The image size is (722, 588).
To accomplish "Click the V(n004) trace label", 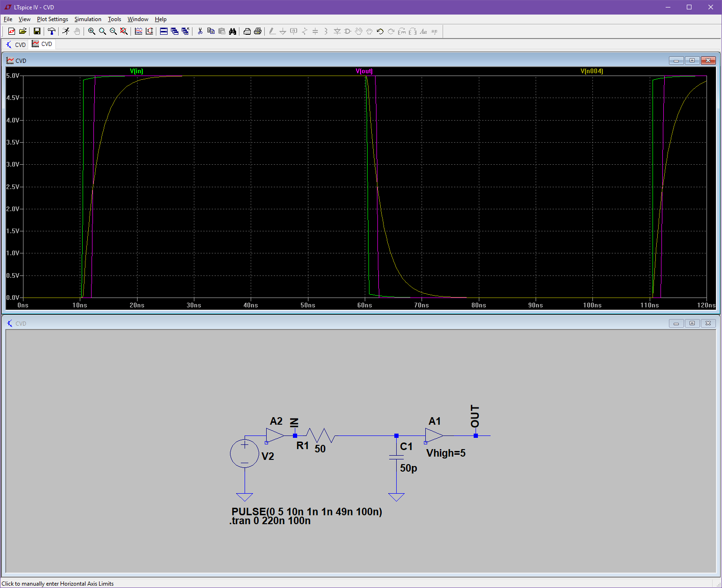I will point(591,71).
